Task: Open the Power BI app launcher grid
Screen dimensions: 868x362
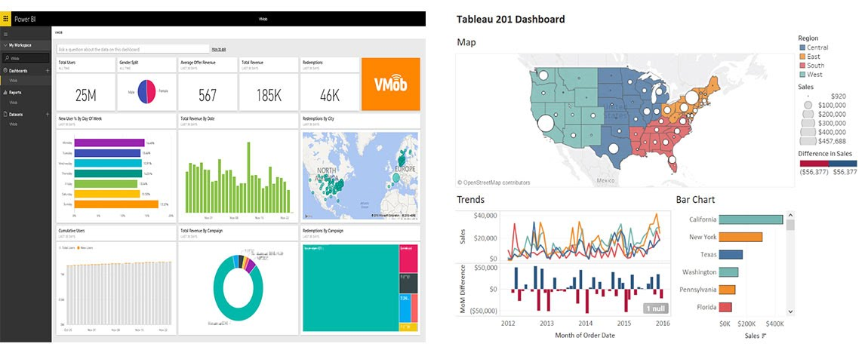Action: 5,19
